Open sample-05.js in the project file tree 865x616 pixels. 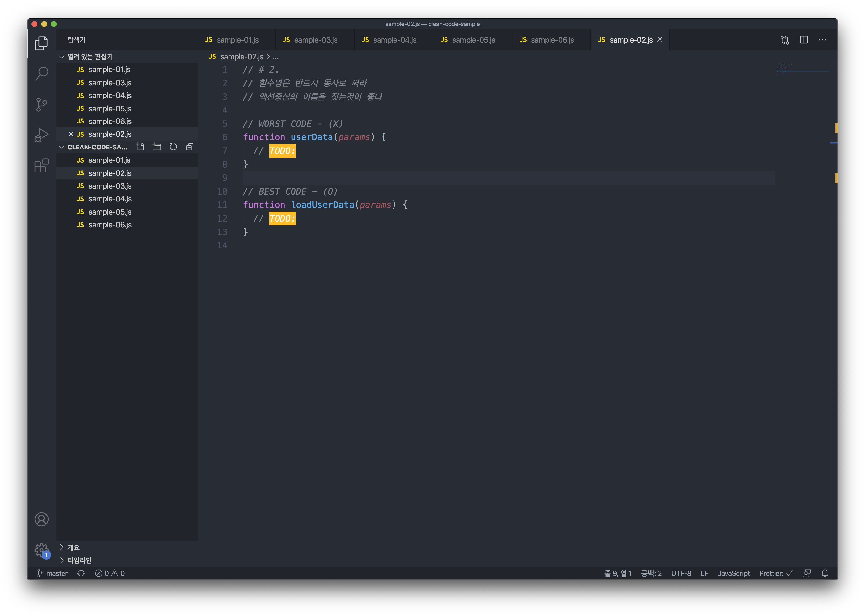(x=110, y=212)
